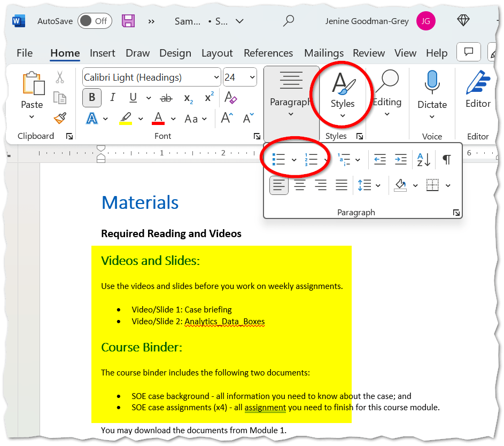
Task: Center align the paragraph
Action: point(299,185)
